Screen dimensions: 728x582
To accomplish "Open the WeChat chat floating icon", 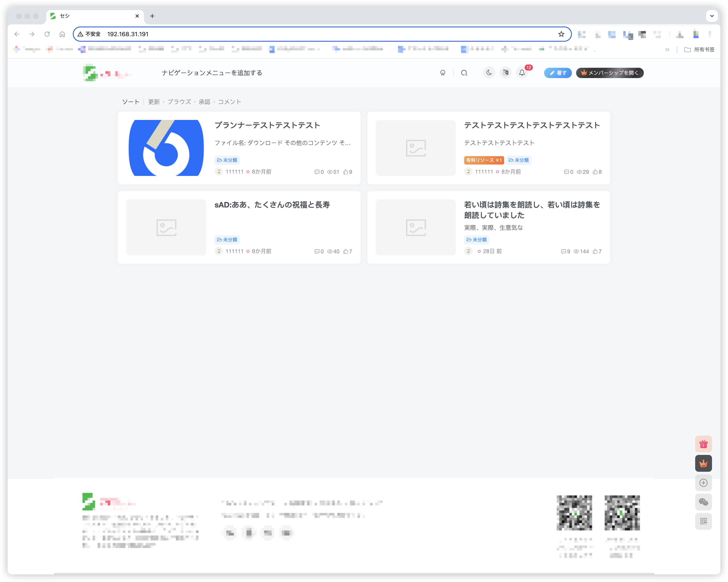I will coord(703,502).
